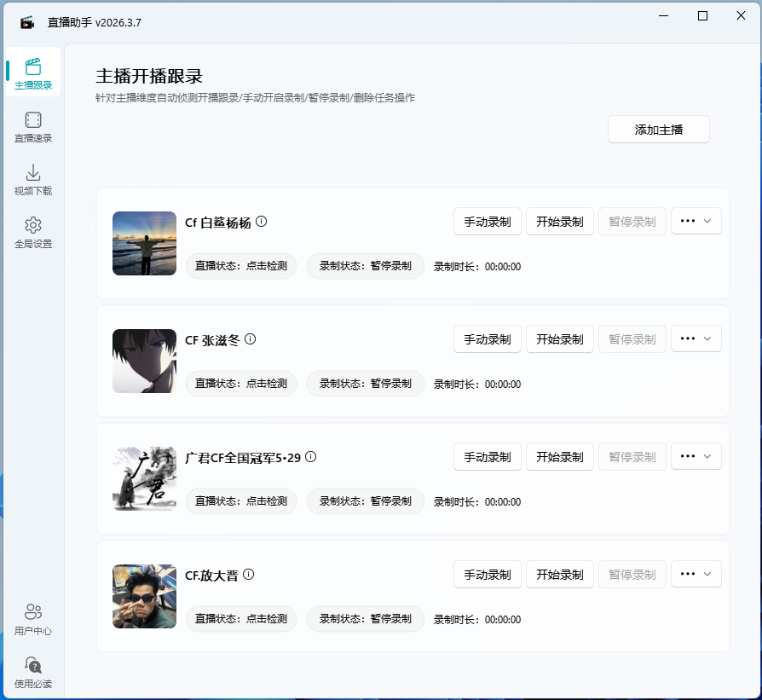Start recording for CF 张滋冬

click(559, 338)
